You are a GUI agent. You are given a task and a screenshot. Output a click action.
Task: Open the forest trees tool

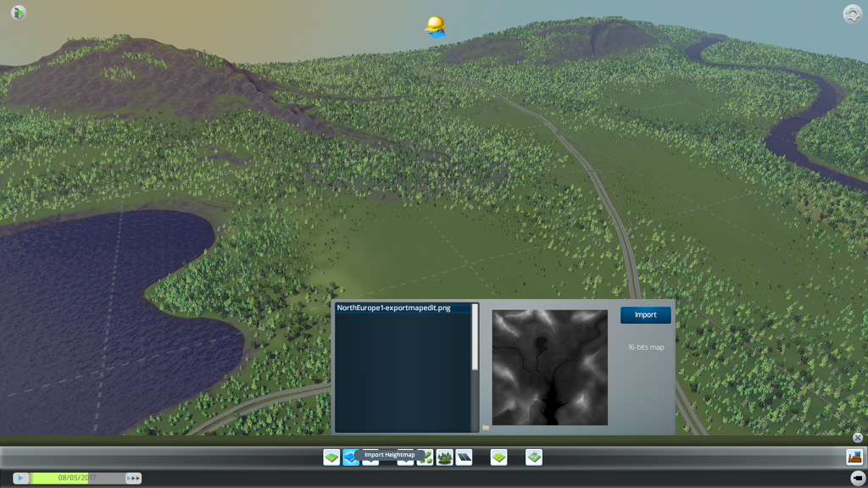pyautogui.click(x=444, y=457)
